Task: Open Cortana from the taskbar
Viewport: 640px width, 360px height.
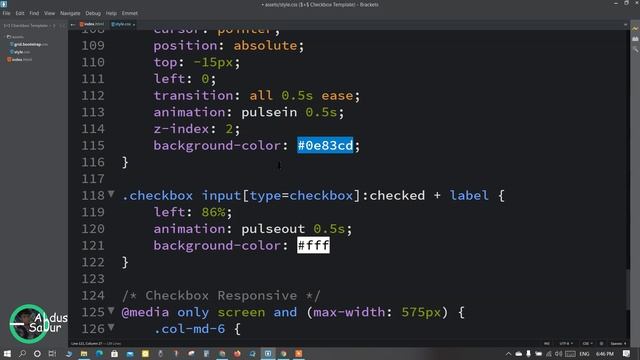Action: [37, 353]
